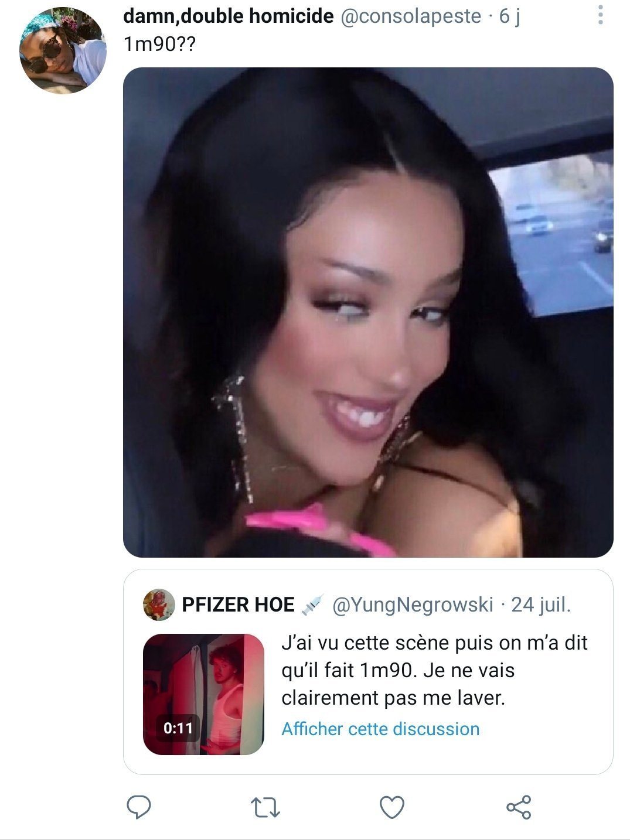630x840 pixels.
Task: Play the quoted 0:11 video thumbnail
Action: (203, 694)
